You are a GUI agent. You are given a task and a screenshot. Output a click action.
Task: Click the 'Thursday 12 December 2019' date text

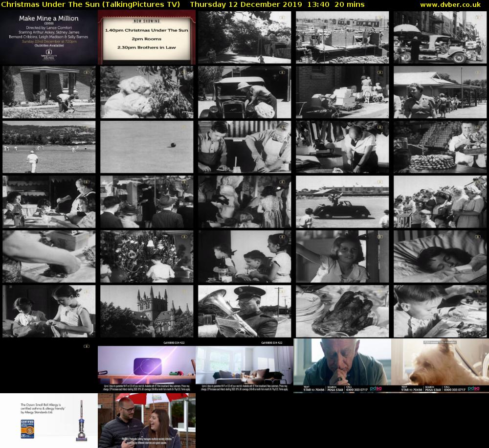tap(246, 5)
